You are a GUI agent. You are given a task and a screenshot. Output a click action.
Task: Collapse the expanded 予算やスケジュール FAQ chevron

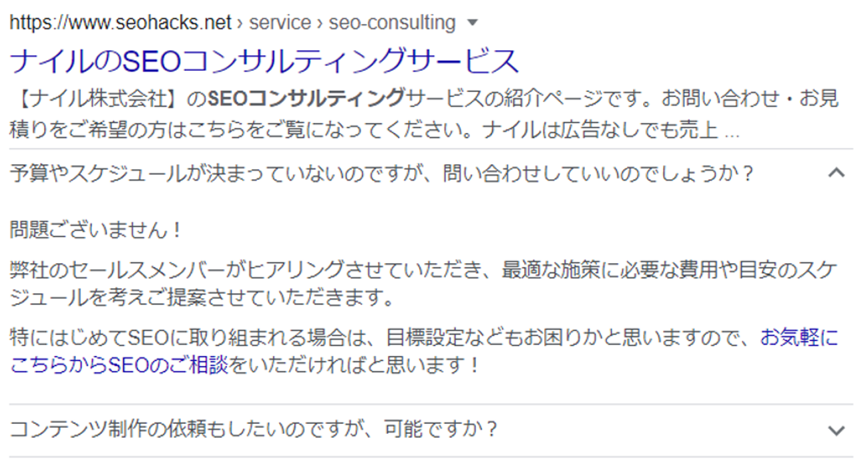(836, 174)
